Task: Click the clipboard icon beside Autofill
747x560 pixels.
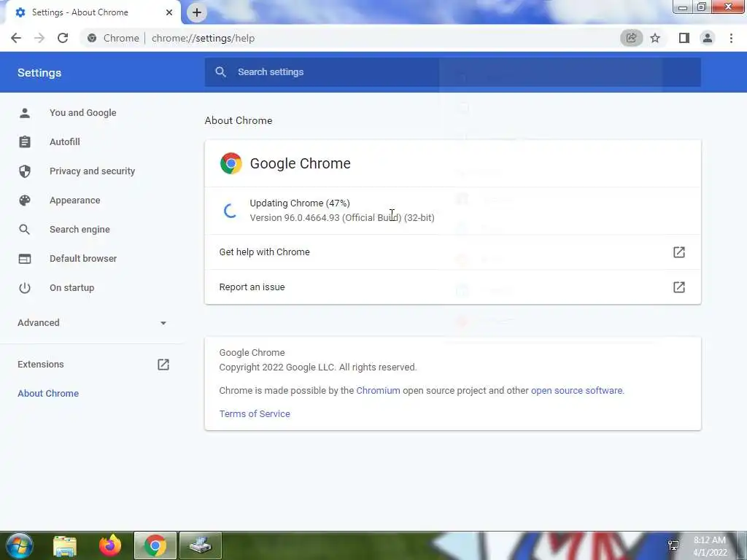Action: [x=25, y=142]
